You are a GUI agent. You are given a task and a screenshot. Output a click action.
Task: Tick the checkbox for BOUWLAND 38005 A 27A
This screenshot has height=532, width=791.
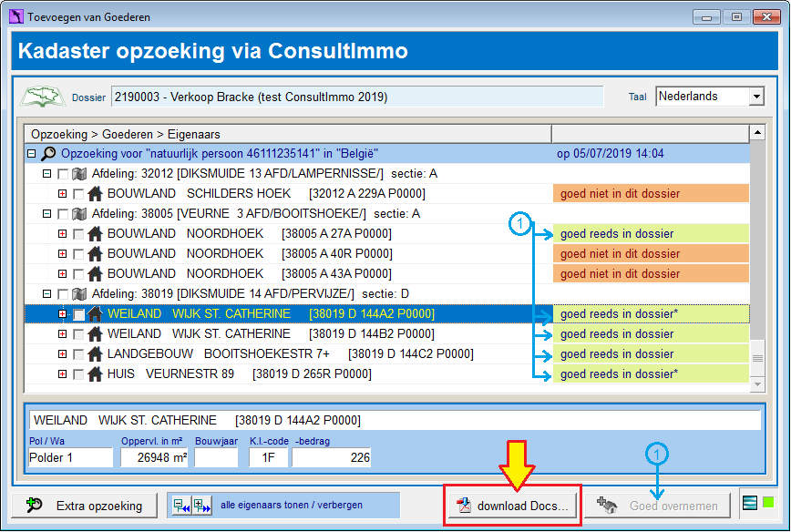pos(78,234)
